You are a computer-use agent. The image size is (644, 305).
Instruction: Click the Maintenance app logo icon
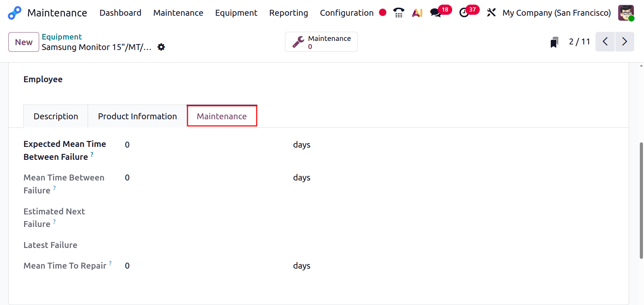[x=15, y=13]
